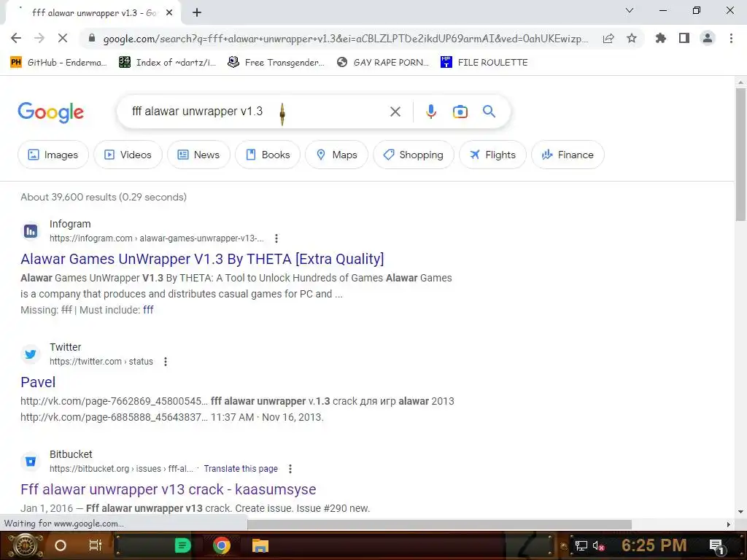Open Task View on the taskbar
The image size is (747, 560).
(x=96, y=545)
